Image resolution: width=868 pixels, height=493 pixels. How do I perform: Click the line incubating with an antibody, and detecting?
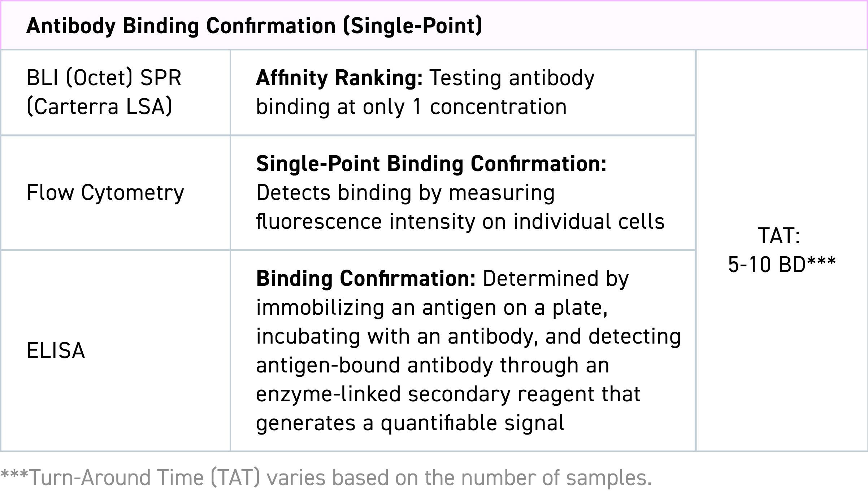(468, 336)
